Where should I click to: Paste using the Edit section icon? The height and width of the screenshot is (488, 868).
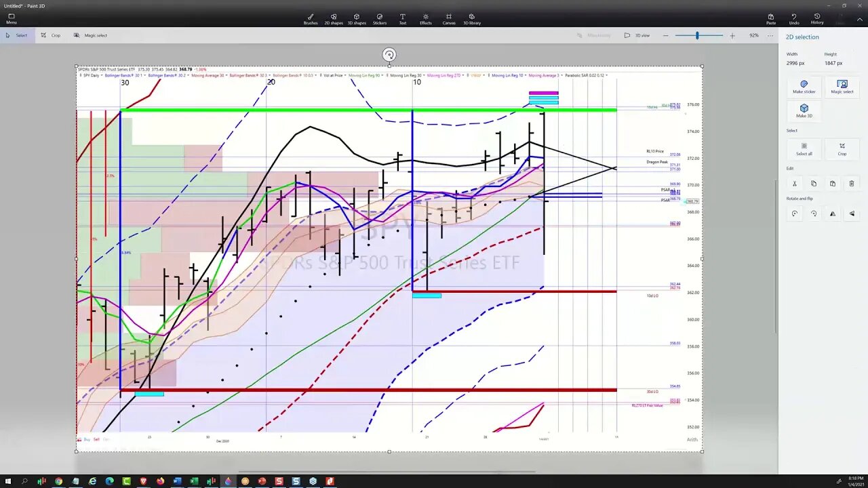pos(833,183)
